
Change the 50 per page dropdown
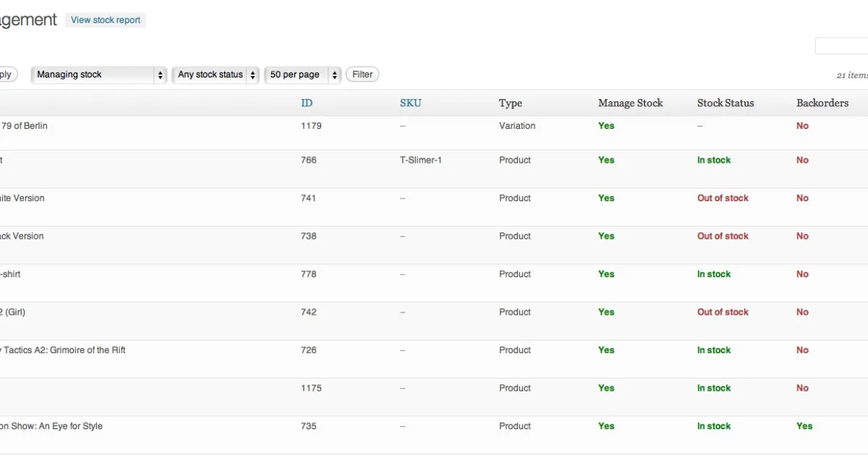[303, 75]
